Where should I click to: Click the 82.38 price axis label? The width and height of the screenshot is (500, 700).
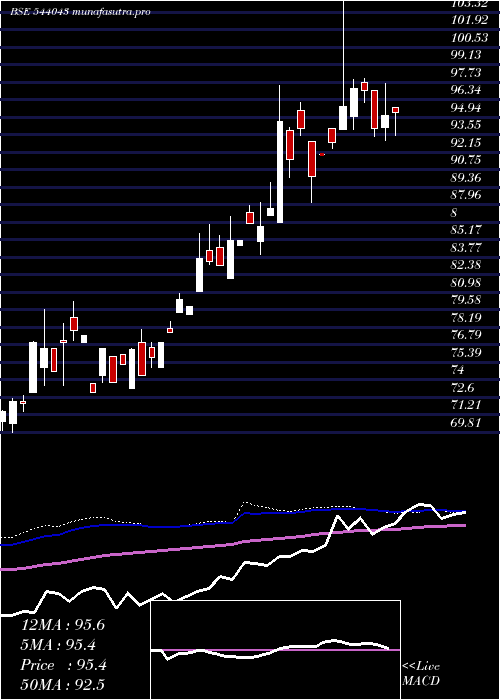[x=466, y=265]
